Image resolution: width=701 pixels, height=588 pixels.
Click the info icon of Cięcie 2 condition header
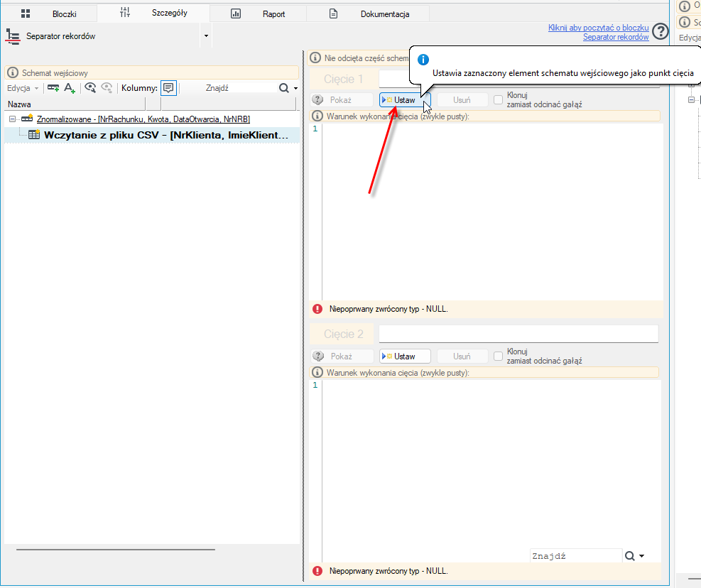317,373
